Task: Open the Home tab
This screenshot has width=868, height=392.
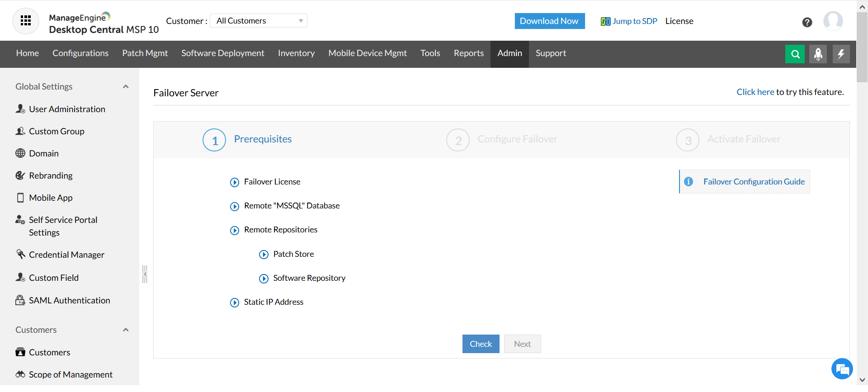Action: 28,53
